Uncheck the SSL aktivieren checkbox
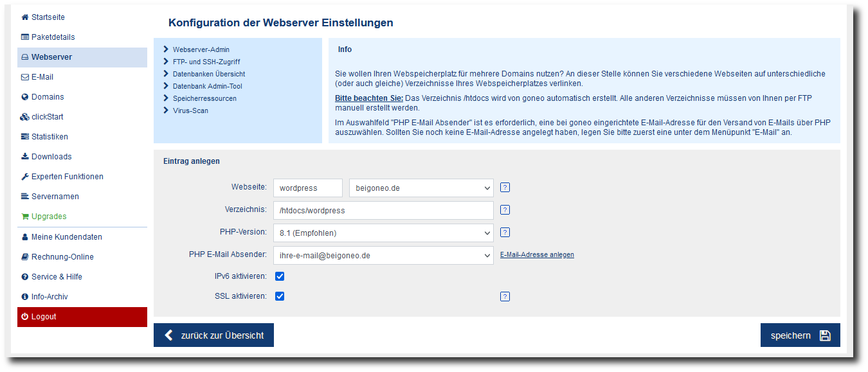This screenshot has width=868, height=372. pos(280,296)
